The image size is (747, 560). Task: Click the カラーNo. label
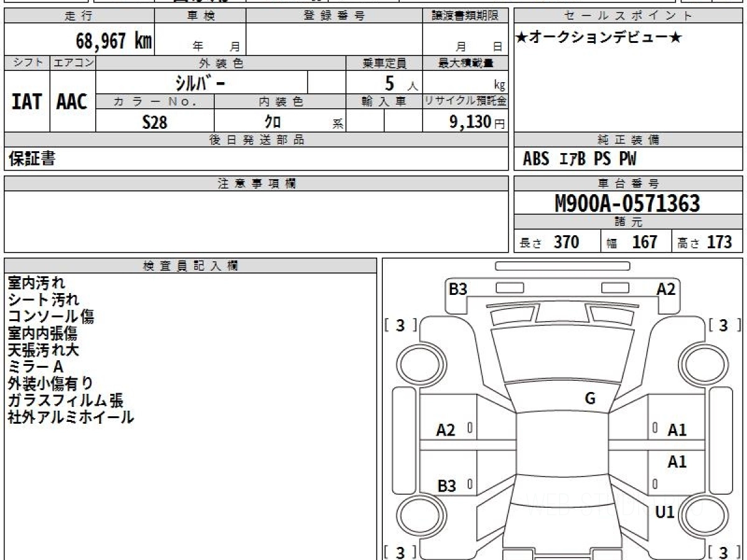tap(155, 102)
